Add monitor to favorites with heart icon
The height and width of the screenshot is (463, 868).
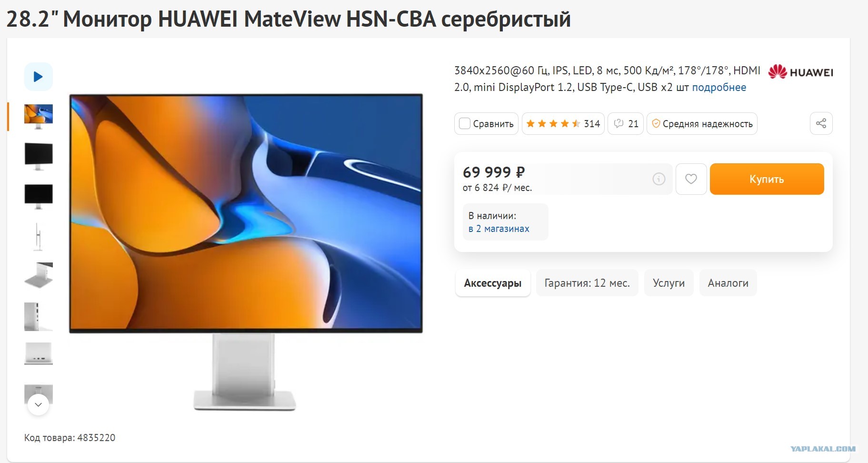pos(691,179)
